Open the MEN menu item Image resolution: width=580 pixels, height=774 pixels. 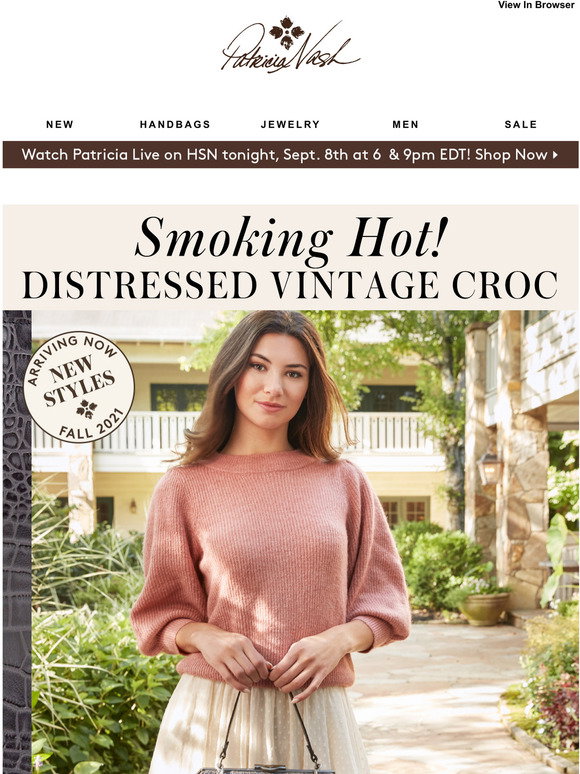(x=405, y=124)
